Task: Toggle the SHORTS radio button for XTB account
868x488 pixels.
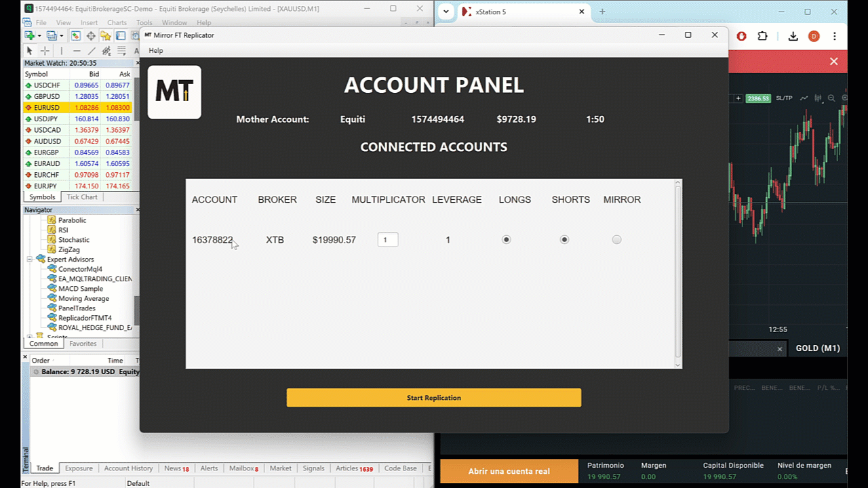Action: (x=564, y=239)
